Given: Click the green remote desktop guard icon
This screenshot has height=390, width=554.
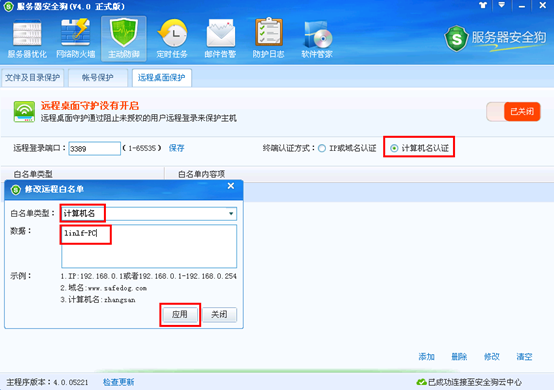Looking at the screenshot, I should (x=24, y=112).
